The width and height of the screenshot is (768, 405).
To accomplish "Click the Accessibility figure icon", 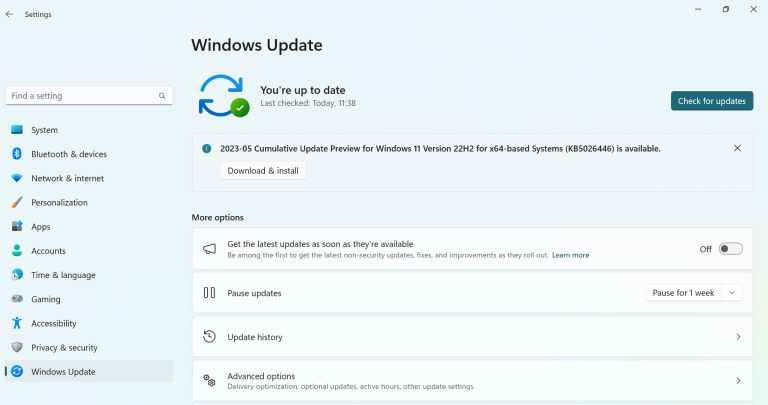I will tap(17, 323).
